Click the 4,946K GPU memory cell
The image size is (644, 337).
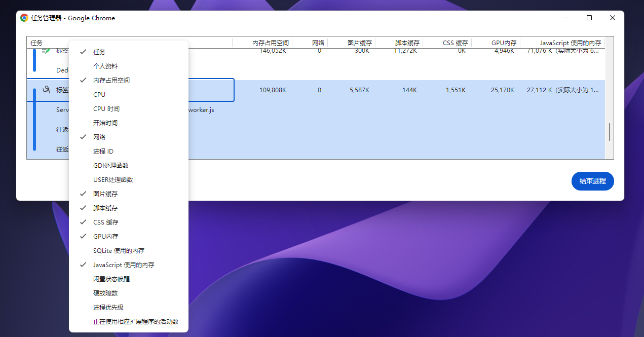point(504,51)
